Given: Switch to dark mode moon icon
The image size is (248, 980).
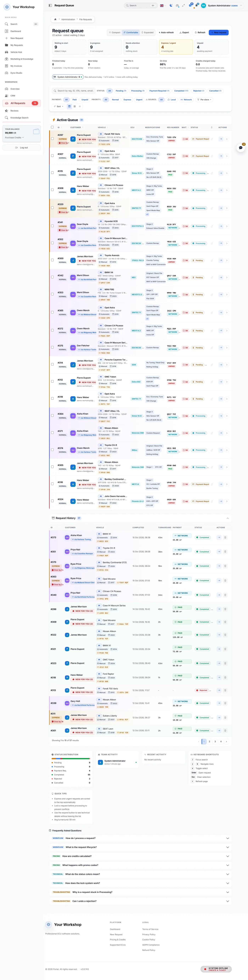Looking at the screenshot, I should [x=171, y=6].
